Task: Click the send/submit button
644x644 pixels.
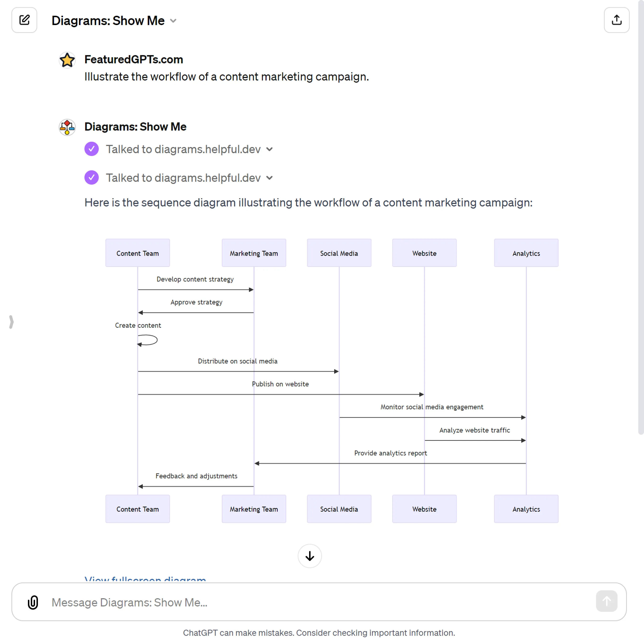Action: (x=607, y=602)
